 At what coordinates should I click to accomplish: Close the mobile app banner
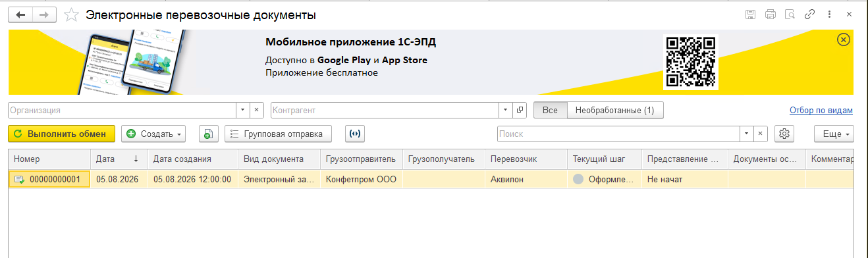click(843, 40)
